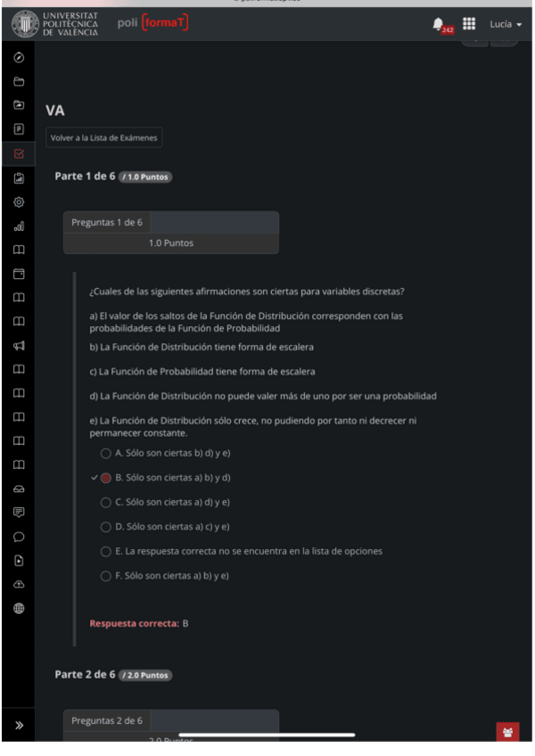Select option A. Sólo son ciertas b) d) y e)
The height and width of the screenshot is (756, 535).
(106, 454)
